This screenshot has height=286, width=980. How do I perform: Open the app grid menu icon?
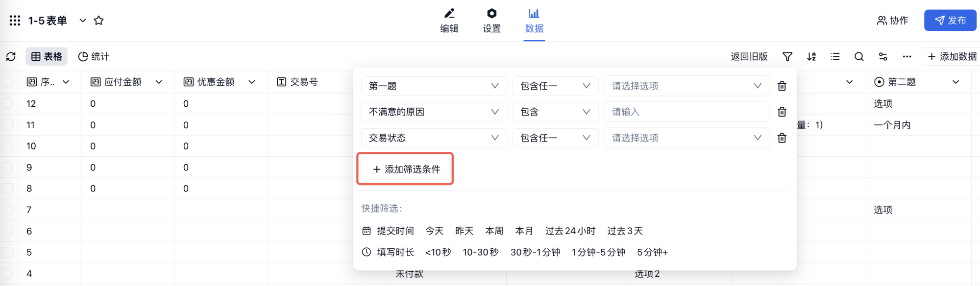pos(15,21)
